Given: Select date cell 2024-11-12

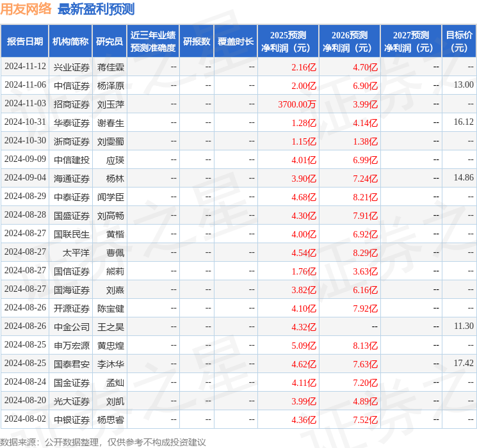Looking at the screenshot, I should click(x=25, y=67).
